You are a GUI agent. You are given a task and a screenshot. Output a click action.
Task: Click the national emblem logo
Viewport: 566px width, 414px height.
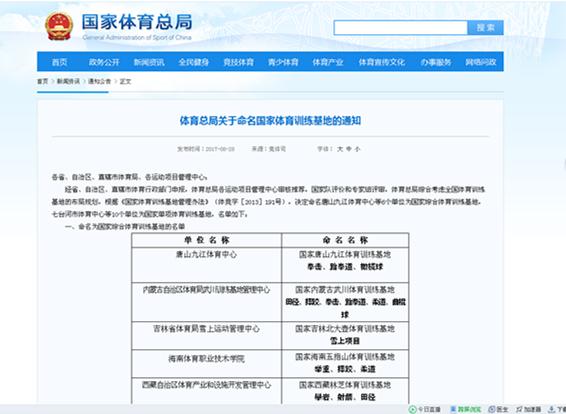point(59,26)
